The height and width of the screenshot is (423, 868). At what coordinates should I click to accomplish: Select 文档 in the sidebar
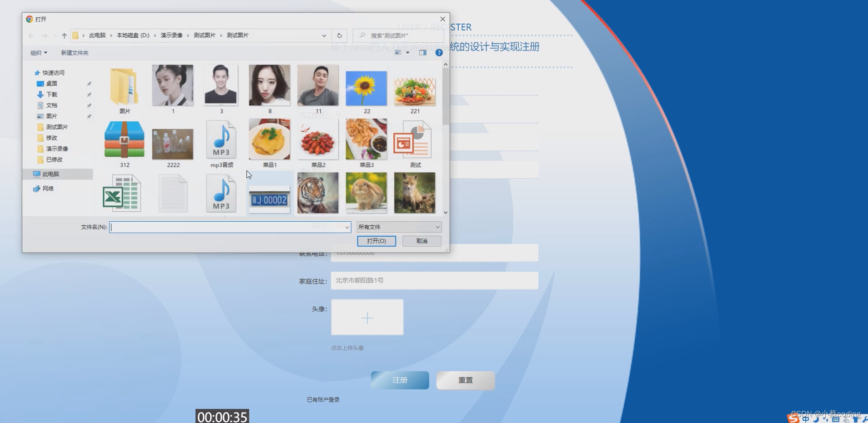[x=51, y=105]
